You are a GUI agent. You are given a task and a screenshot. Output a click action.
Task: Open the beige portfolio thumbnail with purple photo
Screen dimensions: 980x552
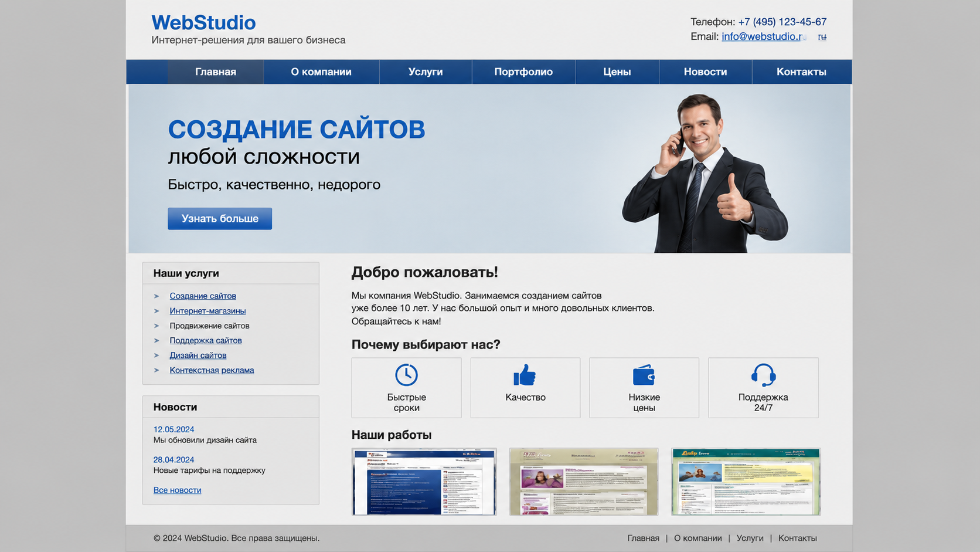tap(584, 482)
